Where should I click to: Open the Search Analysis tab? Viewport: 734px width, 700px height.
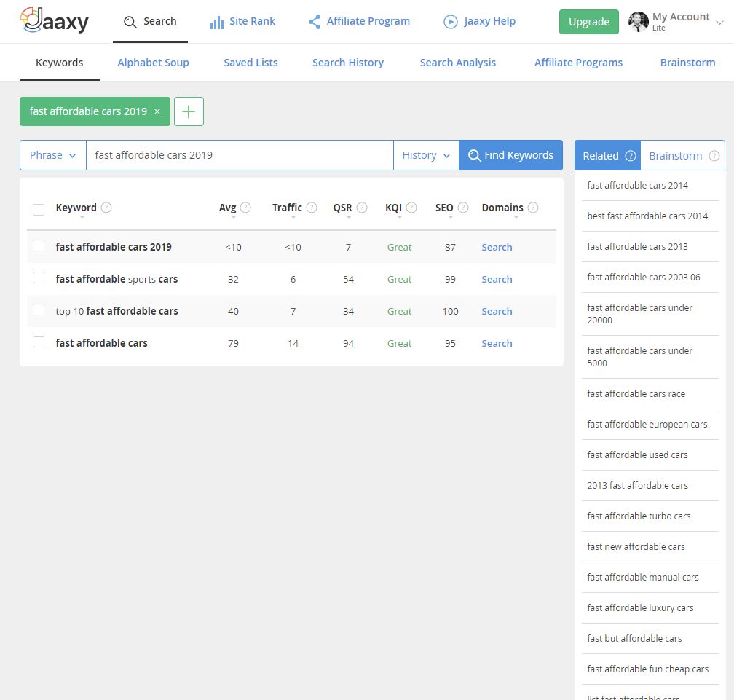point(457,63)
